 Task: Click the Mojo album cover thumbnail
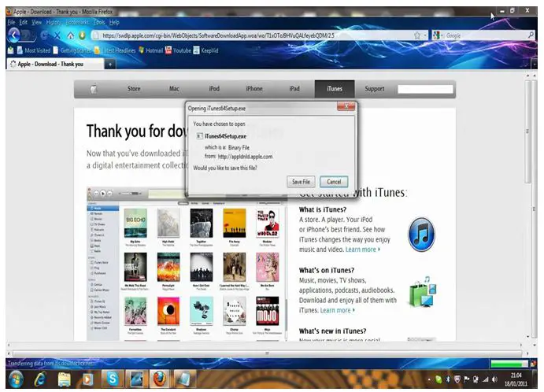click(x=267, y=311)
